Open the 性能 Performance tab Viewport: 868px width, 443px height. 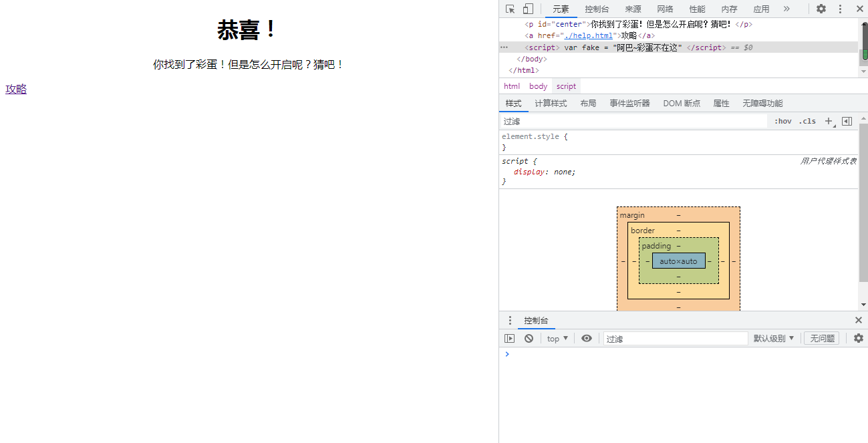tap(697, 9)
